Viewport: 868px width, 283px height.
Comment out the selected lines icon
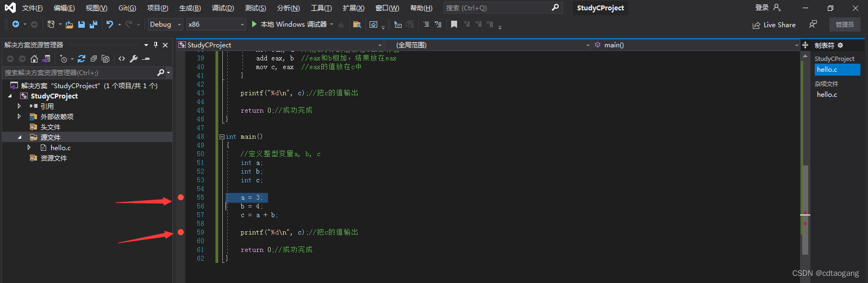[x=426, y=24]
